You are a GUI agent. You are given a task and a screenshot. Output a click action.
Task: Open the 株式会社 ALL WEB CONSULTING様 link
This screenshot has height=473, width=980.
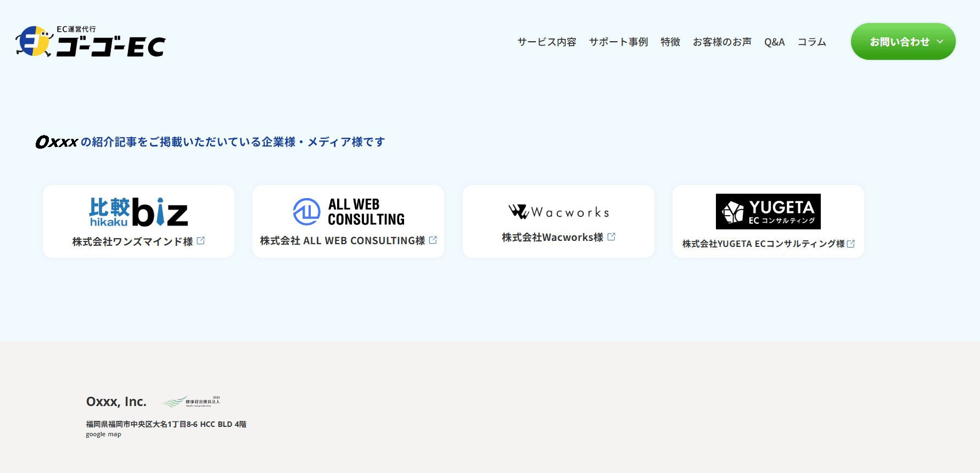pyautogui.click(x=343, y=240)
